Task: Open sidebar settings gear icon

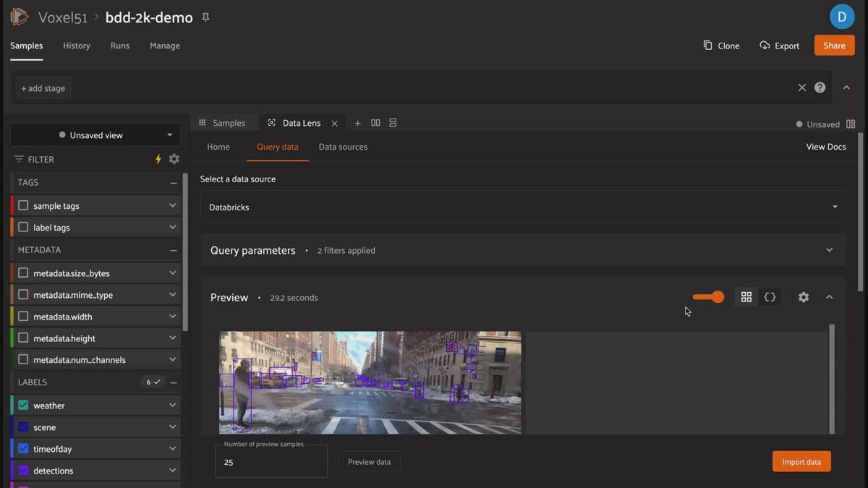Action: [x=174, y=159]
